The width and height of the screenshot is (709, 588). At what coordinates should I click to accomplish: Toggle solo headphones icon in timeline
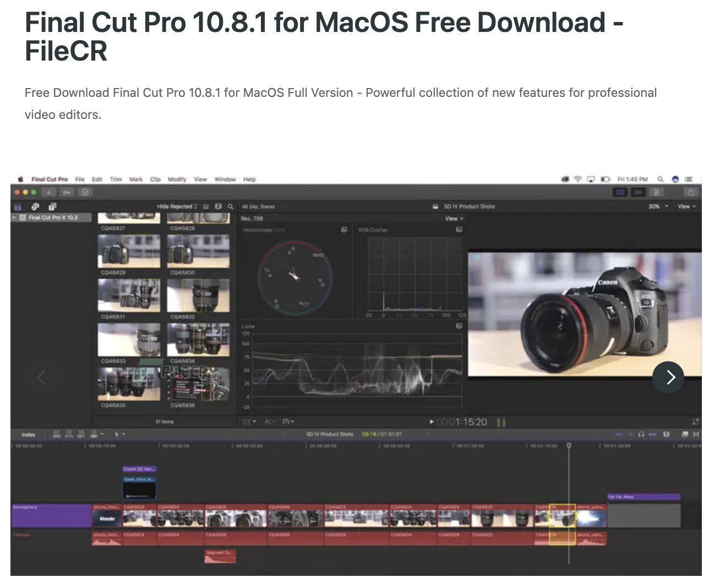(641, 434)
